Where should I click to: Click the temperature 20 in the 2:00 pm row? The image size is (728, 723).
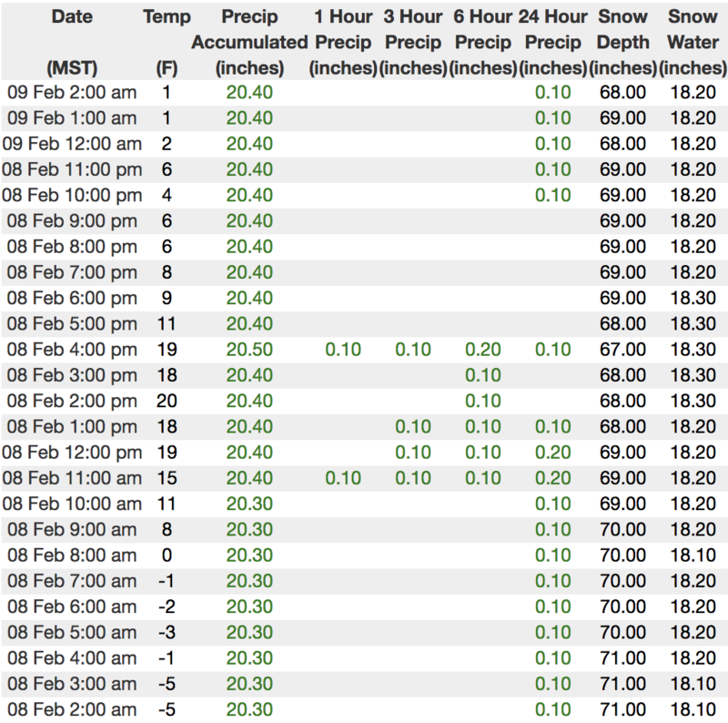click(167, 401)
